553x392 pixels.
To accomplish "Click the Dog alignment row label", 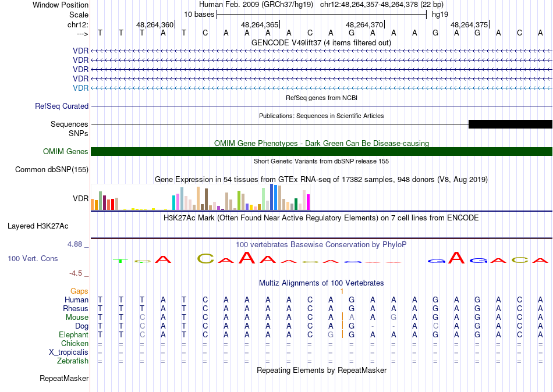I will pyautogui.click(x=81, y=326).
